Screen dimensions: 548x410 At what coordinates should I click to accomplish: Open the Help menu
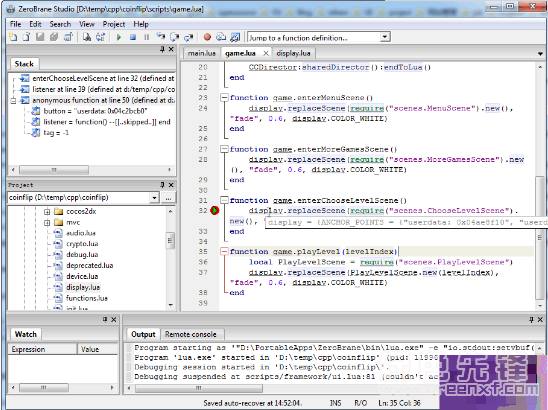click(x=141, y=24)
